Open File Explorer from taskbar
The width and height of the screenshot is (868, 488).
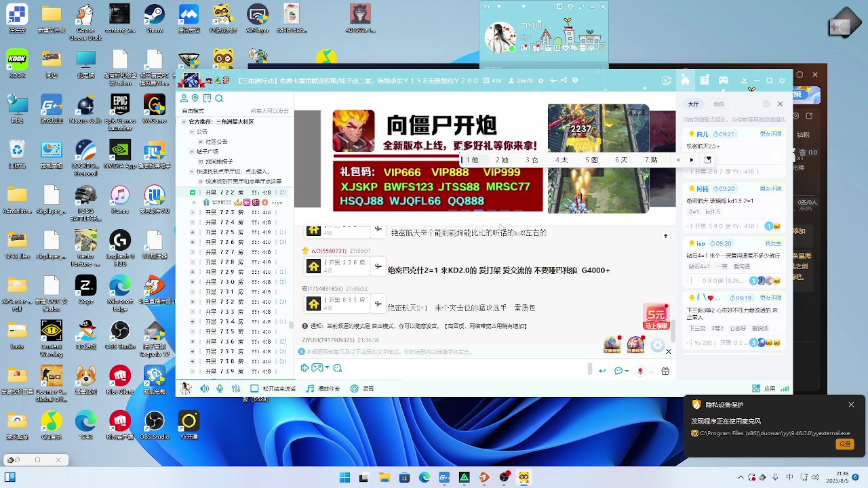click(x=384, y=477)
